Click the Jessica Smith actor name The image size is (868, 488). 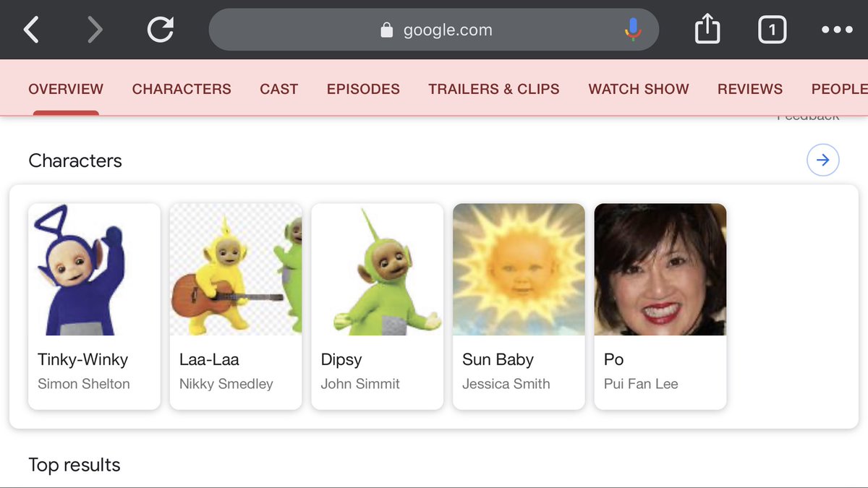pyautogui.click(x=506, y=384)
